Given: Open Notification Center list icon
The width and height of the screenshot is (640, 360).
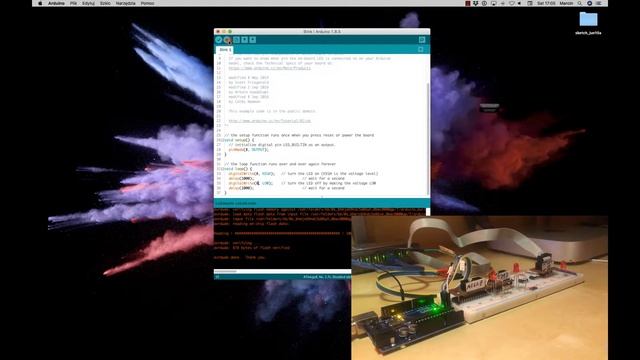Looking at the screenshot, I should [599, 3].
